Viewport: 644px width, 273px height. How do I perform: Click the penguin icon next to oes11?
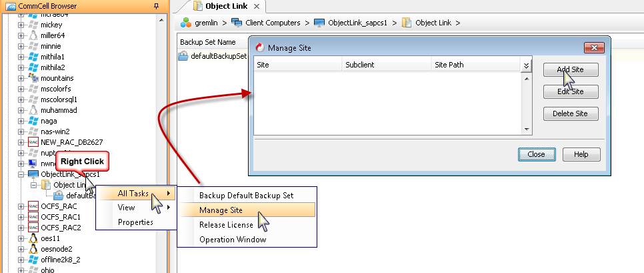click(33, 238)
